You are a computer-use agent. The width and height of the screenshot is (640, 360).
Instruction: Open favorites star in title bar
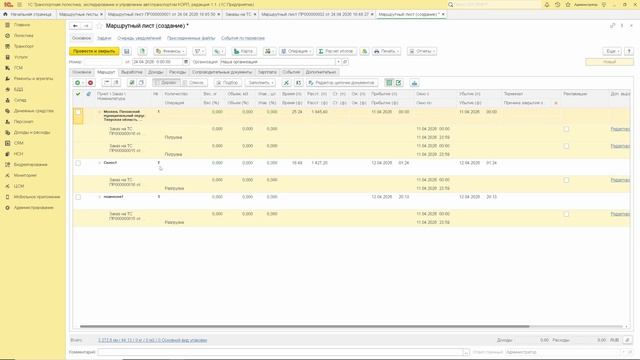[x=568, y=4]
